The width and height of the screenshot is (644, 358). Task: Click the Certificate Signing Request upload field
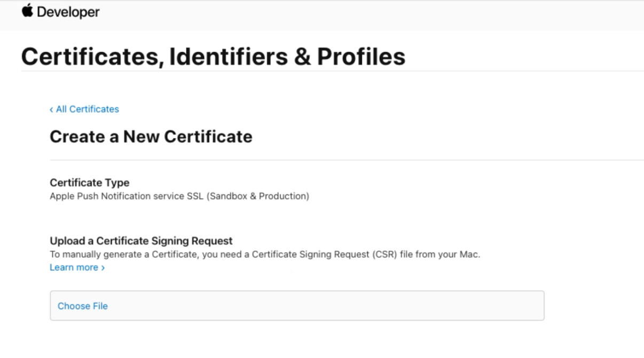[x=297, y=306]
